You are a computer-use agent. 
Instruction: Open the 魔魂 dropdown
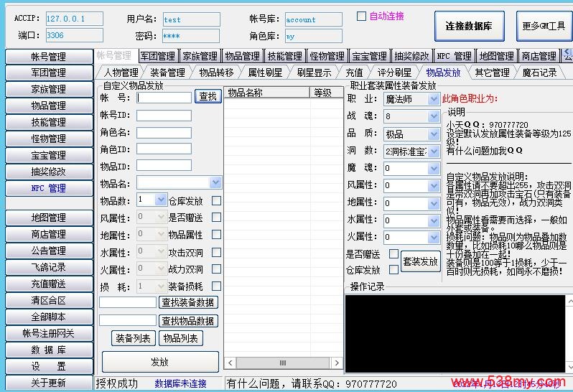coord(434,168)
